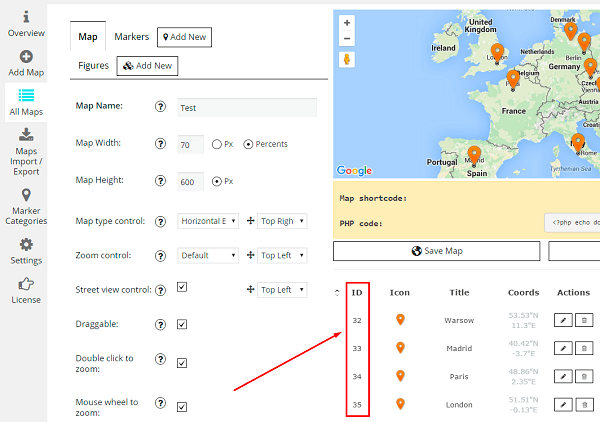This screenshot has width=600, height=422.
Task: Switch to the Markers tab
Action: pyautogui.click(x=131, y=37)
